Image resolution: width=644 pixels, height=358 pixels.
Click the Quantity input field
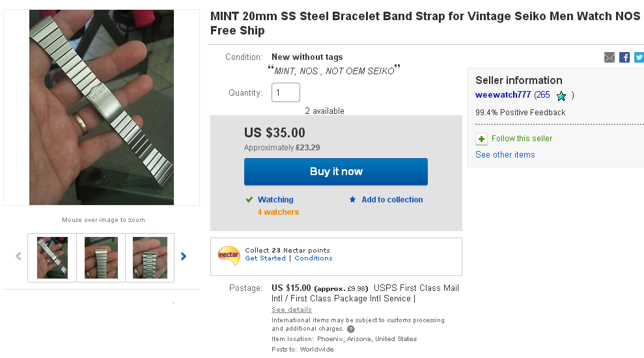(x=286, y=92)
